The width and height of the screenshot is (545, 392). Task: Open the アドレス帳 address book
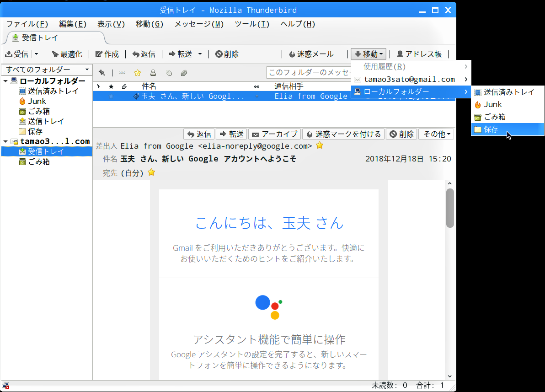point(420,54)
